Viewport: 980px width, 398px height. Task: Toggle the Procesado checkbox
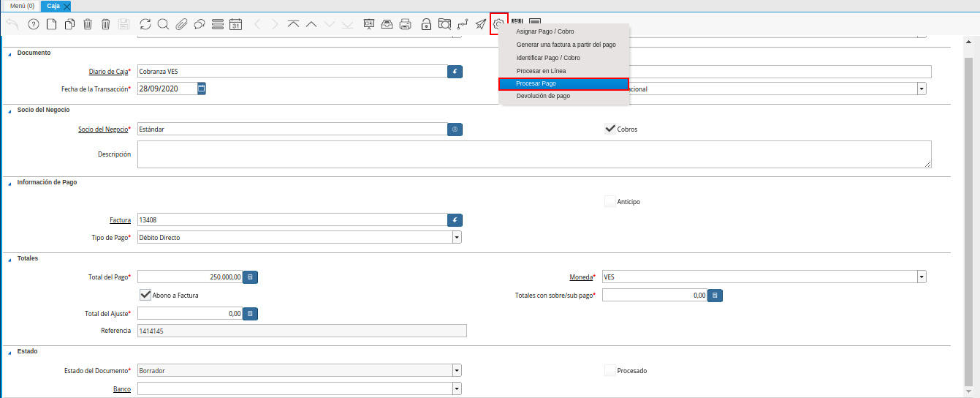(610, 370)
